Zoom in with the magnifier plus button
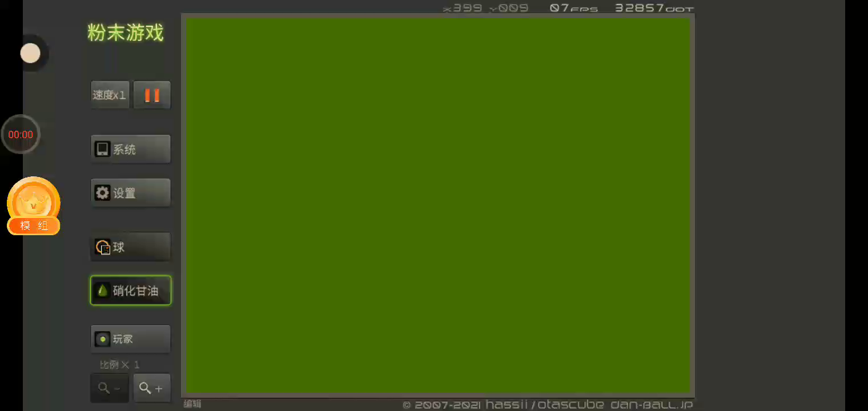This screenshot has width=868, height=411. click(152, 388)
